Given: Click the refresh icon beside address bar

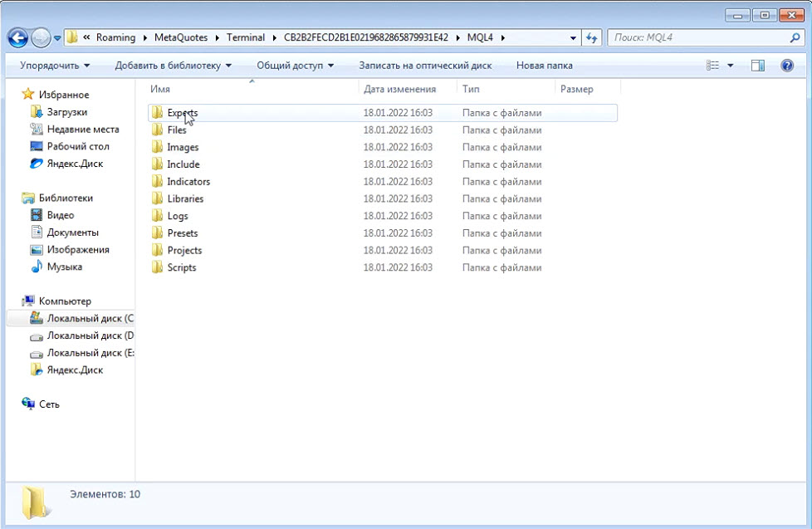Looking at the screenshot, I should point(592,38).
